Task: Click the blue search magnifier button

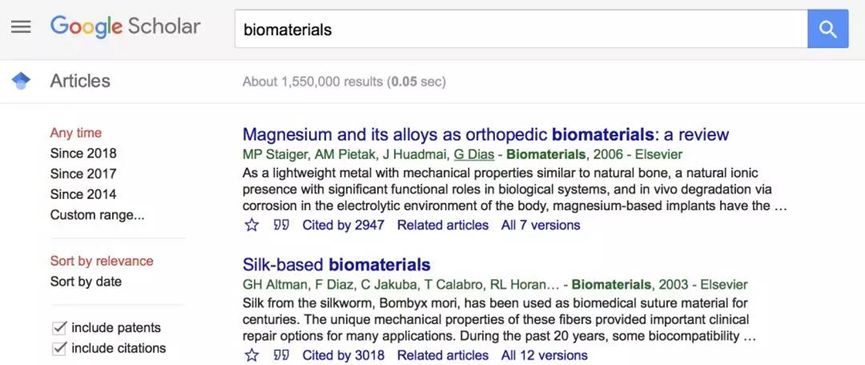Action: coord(827,29)
